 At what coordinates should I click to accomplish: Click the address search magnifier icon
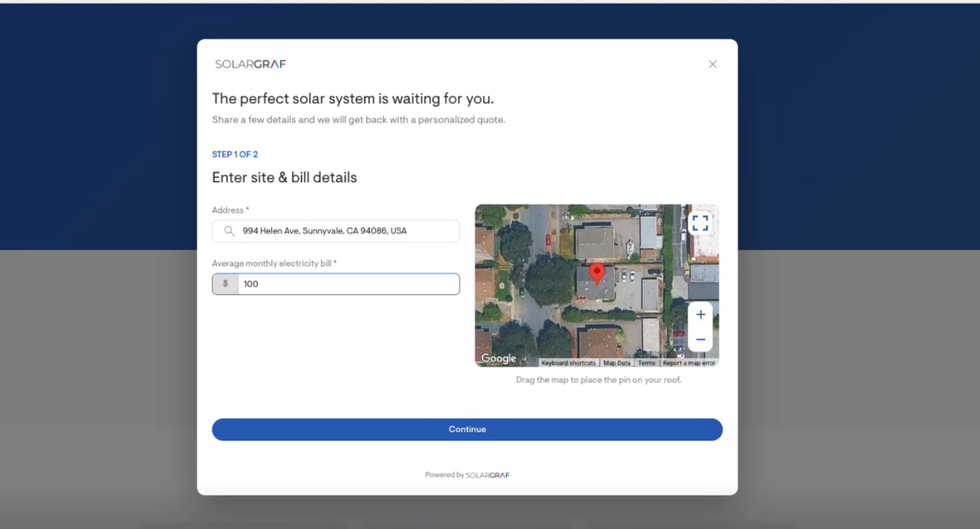pyautogui.click(x=229, y=231)
